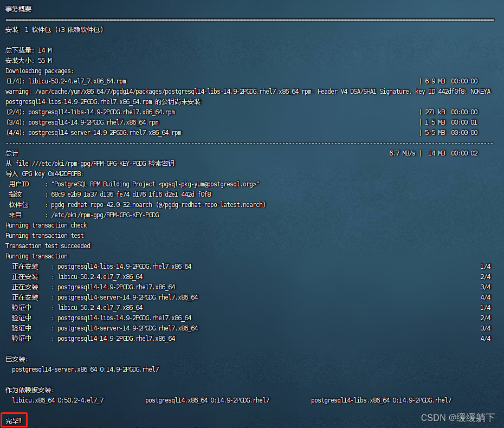Click 'postgresql14-libs.x86_64 0:14.9-2PGDG.rhel7' dependency entry

(381, 400)
